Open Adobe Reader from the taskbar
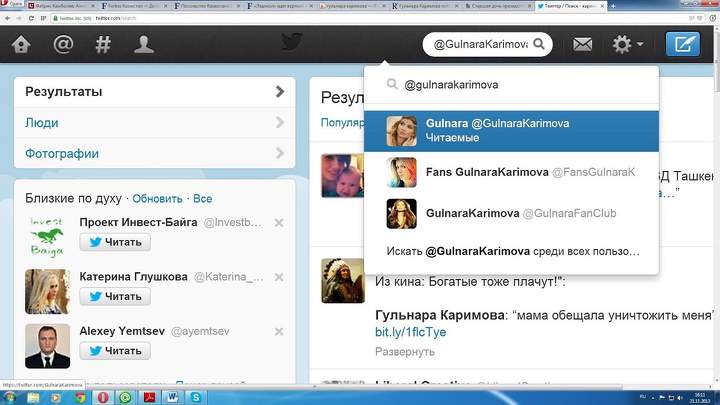The width and height of the screenshot is (720, 405). point(149,397)
